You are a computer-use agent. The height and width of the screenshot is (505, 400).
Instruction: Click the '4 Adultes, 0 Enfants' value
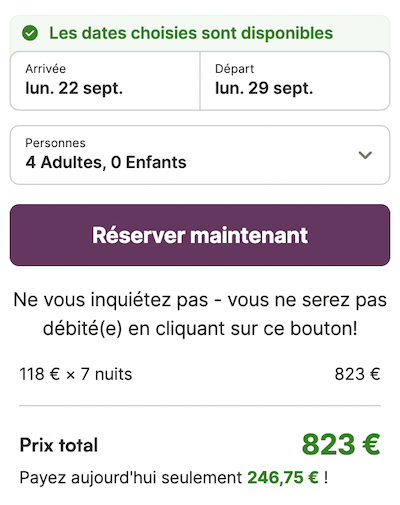(106, 162)
